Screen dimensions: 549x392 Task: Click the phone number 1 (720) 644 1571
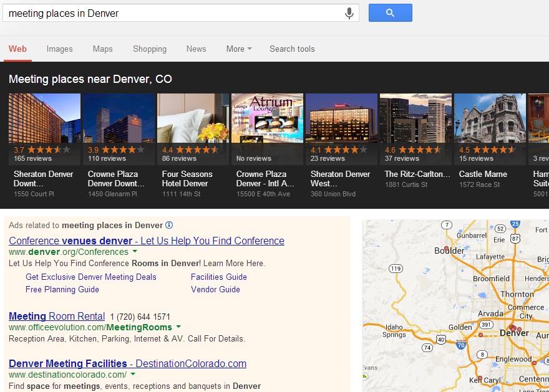click(x=140, y=317)
